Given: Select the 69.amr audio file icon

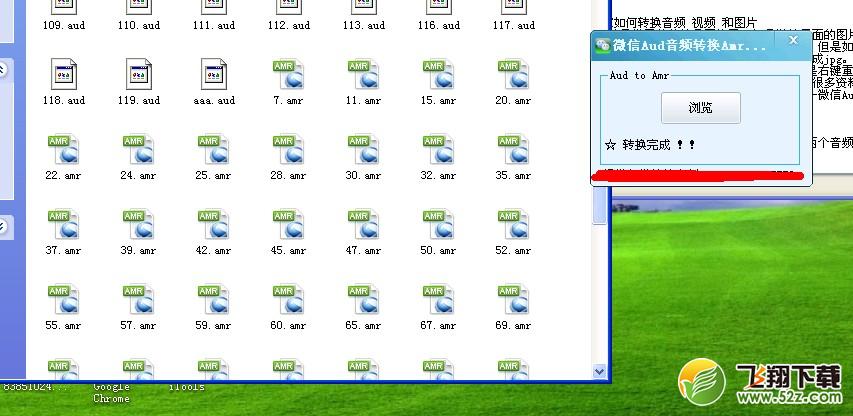Looking at the screenshot, I should (513, 299).
